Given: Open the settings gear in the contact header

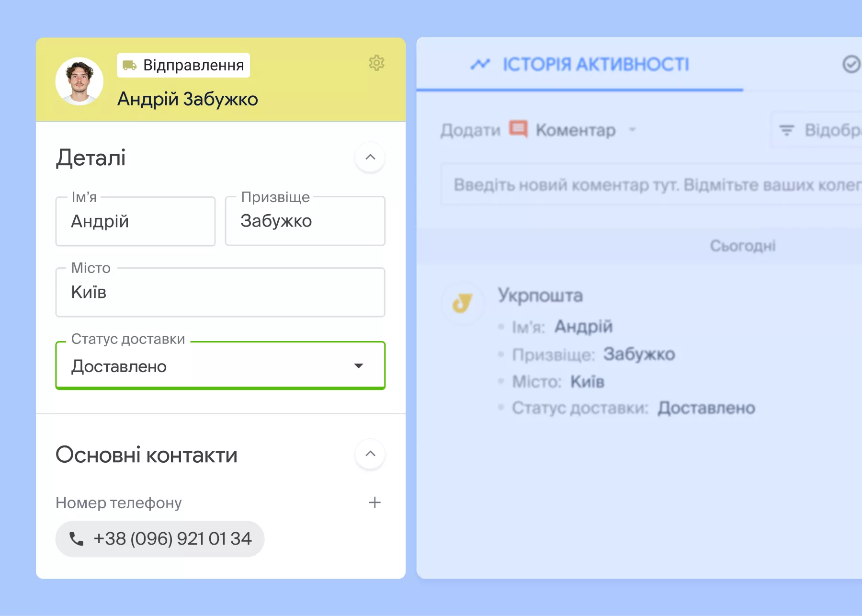Looking at the screenshot, I should [x=377, y=63].
